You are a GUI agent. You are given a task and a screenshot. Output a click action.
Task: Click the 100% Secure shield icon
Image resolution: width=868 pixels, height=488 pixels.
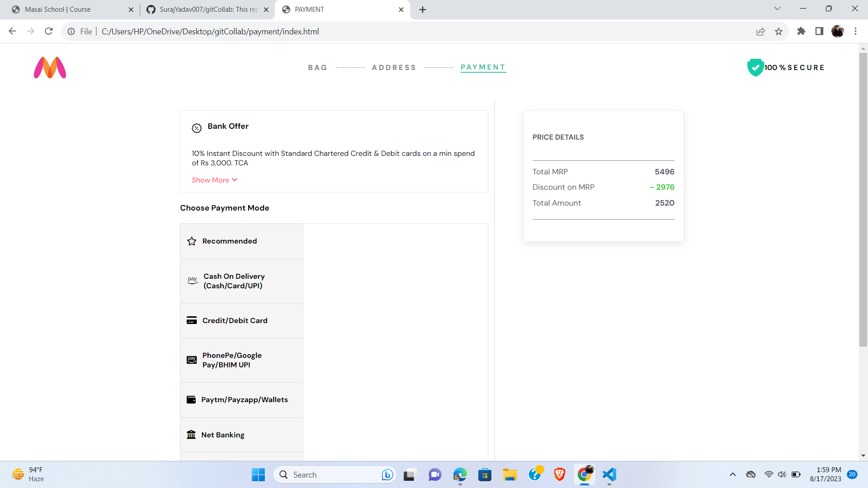click(755, 67)
